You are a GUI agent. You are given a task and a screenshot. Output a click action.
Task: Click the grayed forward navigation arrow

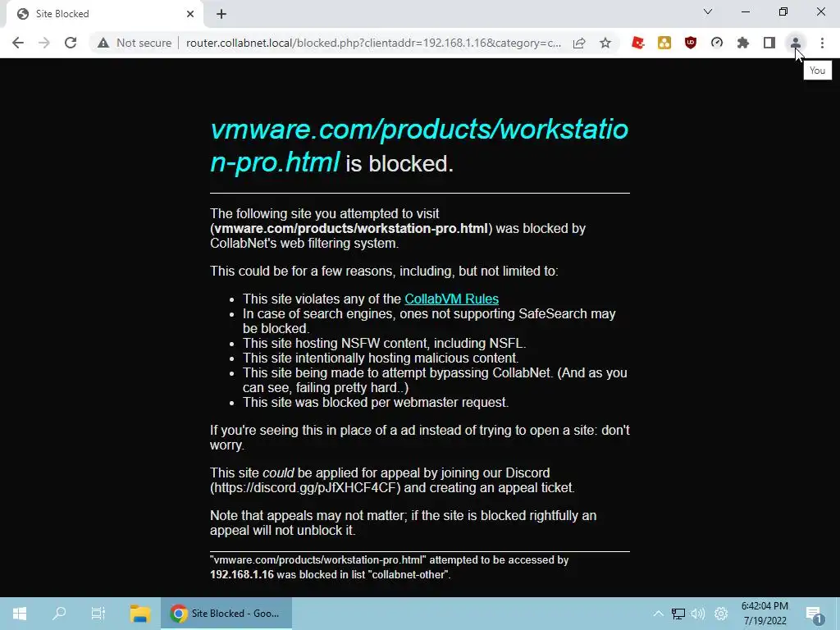coord(44,43)
